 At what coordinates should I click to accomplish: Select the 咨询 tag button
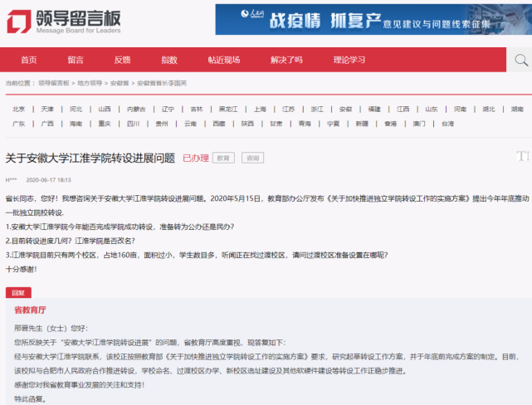click(x=253, y=158)
